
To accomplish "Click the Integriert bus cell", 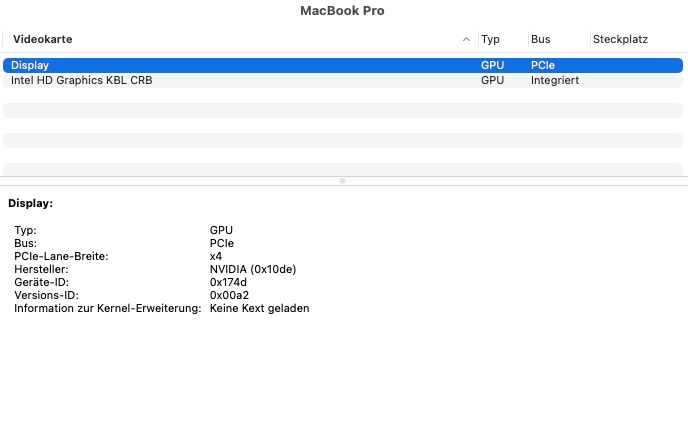I will point(555,80).
